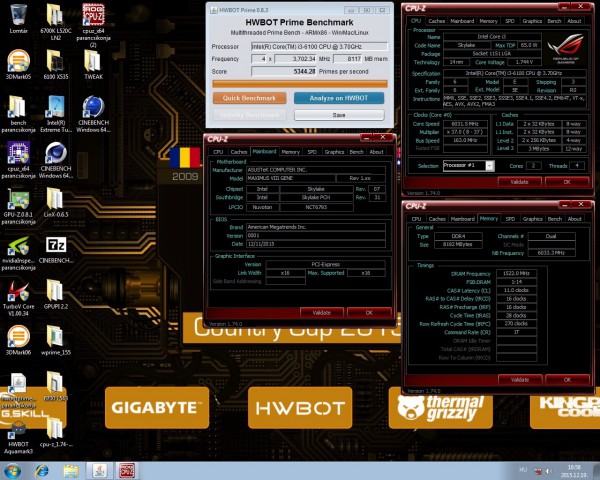Screen dimensions: 600x480
Task: Select the purple chip cpuz_x64 parancsikonja shortcut
Action: point(18,160)
